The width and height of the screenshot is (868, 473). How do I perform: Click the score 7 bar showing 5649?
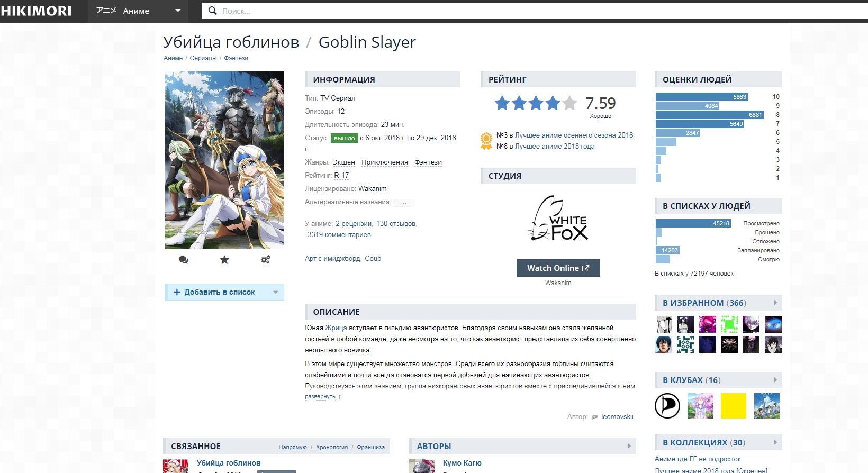click(700, 124)
